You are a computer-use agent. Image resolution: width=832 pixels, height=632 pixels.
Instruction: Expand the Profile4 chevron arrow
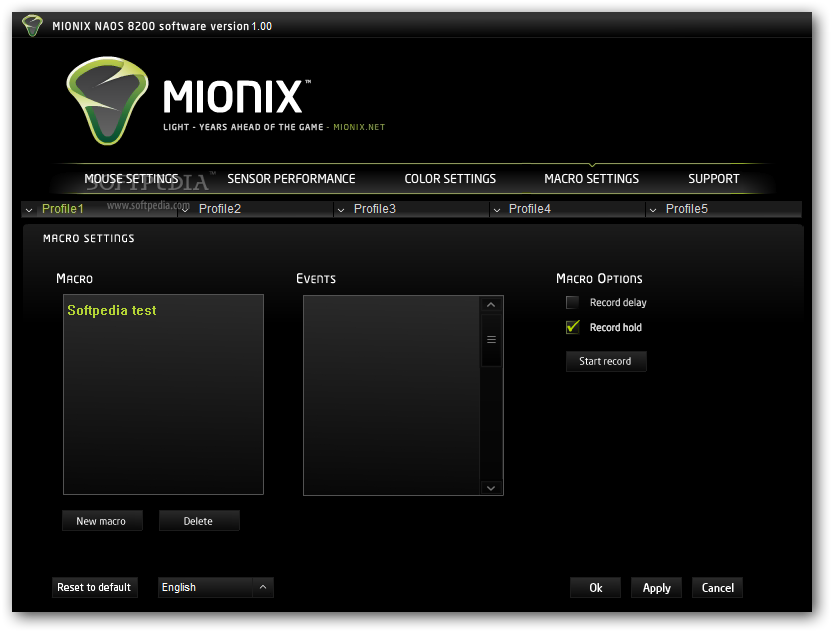[x=497, y=210]
